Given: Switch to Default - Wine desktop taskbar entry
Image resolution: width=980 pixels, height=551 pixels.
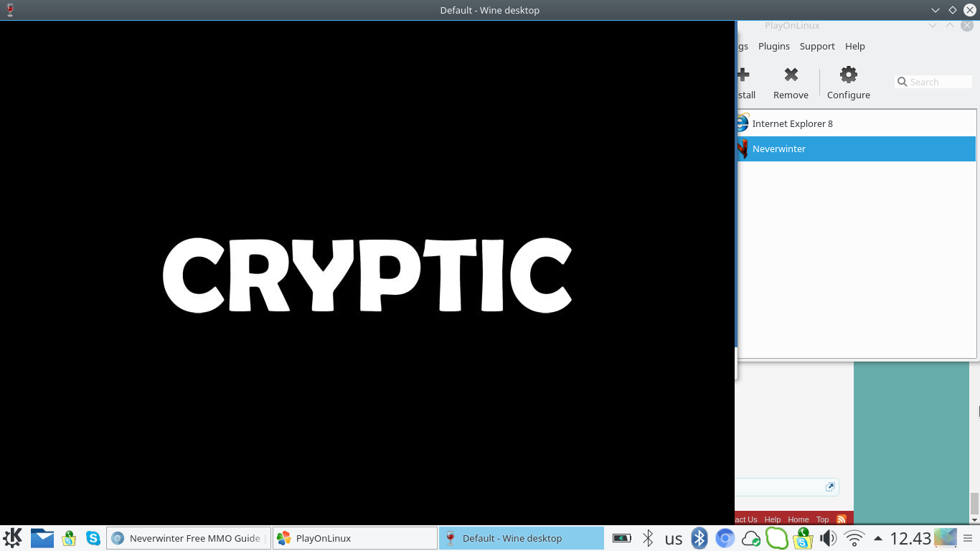Looking at the screenshot, I should (522, 538).
